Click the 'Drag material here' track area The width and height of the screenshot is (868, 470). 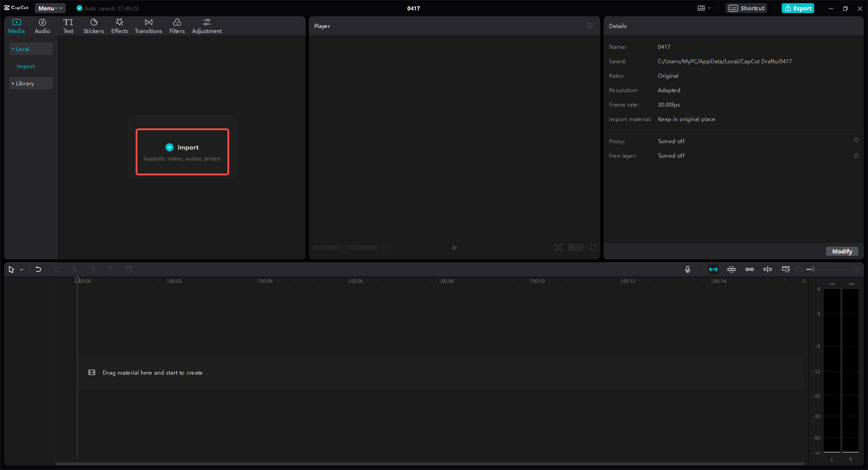pyautogui.click(x=440, y=372)
